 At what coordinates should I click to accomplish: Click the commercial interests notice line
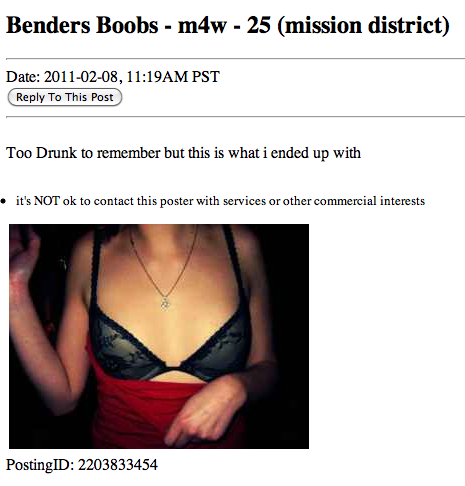click(220, 201)
